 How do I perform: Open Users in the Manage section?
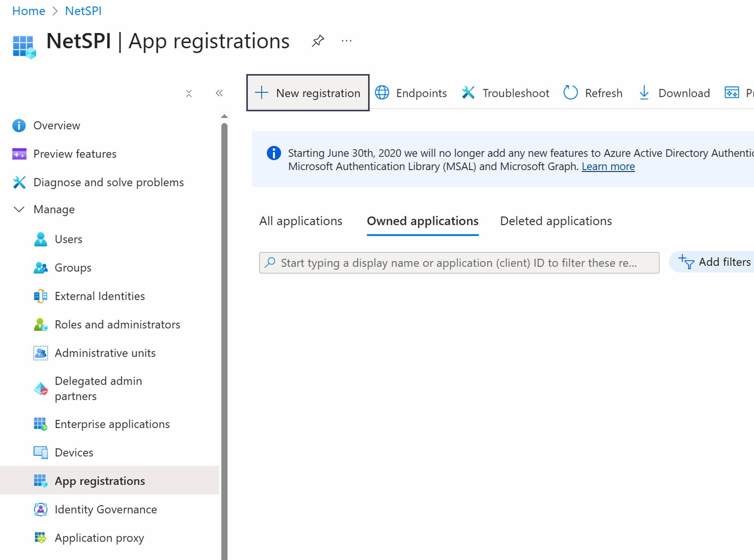69,239
